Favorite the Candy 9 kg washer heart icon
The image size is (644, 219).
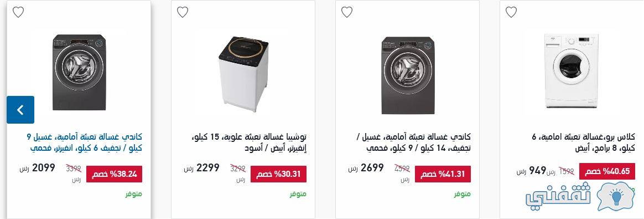point(18,12)
